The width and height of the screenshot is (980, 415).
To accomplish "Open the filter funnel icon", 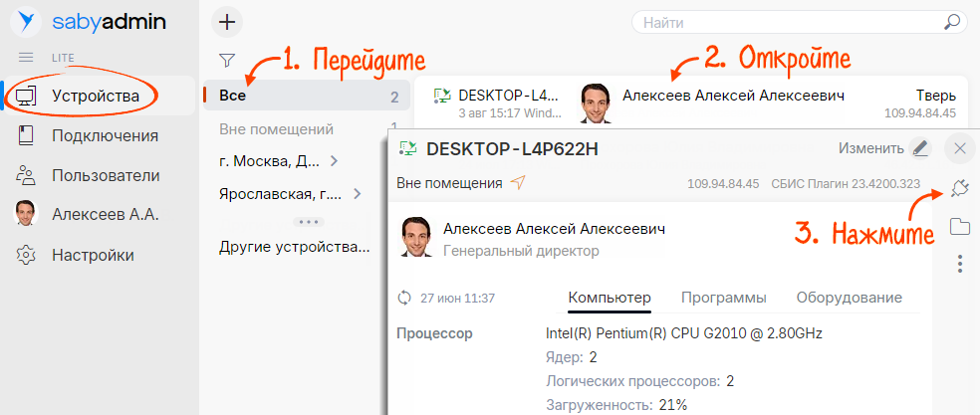I will [x=227, y=60].
